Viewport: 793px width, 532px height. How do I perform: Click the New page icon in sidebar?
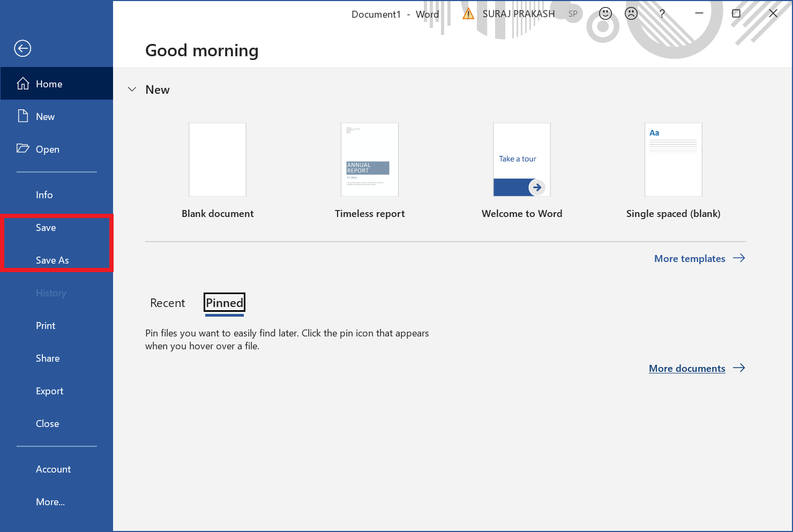(23, 116)
